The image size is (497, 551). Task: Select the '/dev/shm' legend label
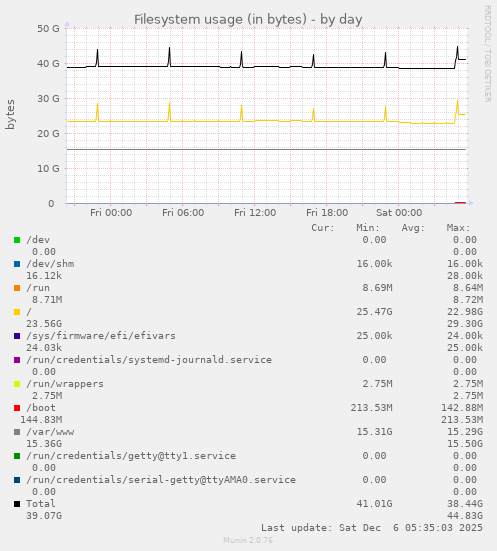pyautogui.click(x=50, y=264)
